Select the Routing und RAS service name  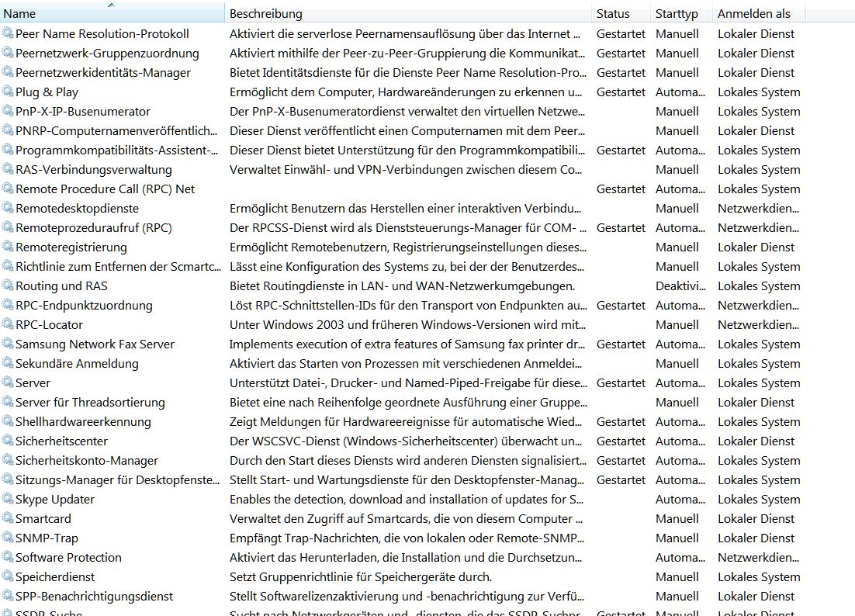coord(61,286)
